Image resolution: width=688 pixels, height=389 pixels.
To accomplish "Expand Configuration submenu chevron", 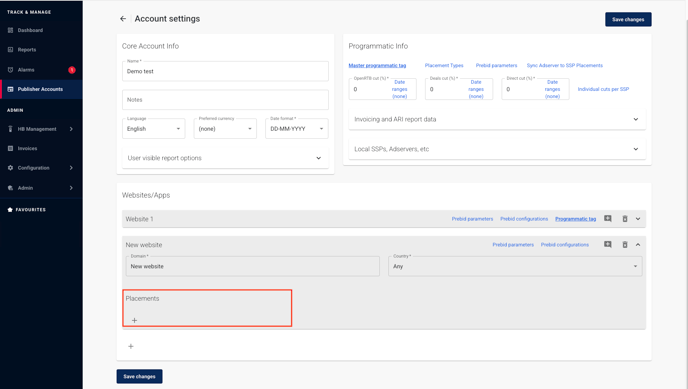I will (71, 168).
